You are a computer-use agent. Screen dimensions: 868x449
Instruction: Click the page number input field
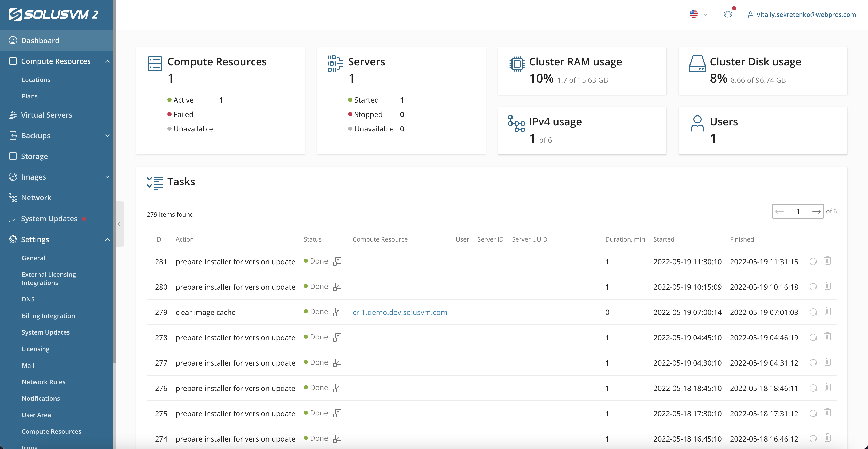[797, 211]
